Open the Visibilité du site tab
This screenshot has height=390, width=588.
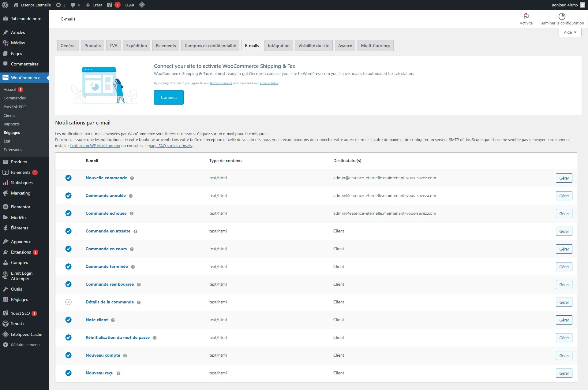click(x=314, y=46)
